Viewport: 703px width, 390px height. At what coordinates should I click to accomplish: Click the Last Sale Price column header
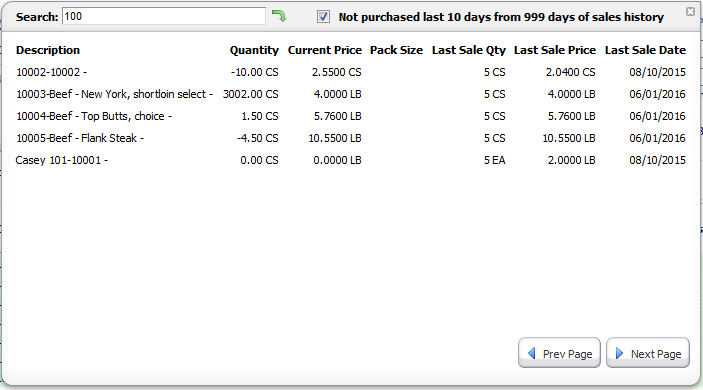[555, 50]
